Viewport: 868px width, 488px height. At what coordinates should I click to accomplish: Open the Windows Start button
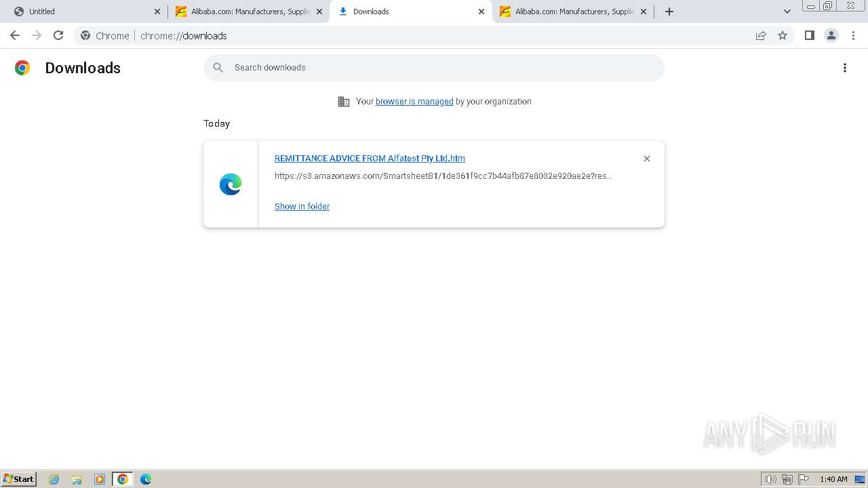tap(19, 479)
